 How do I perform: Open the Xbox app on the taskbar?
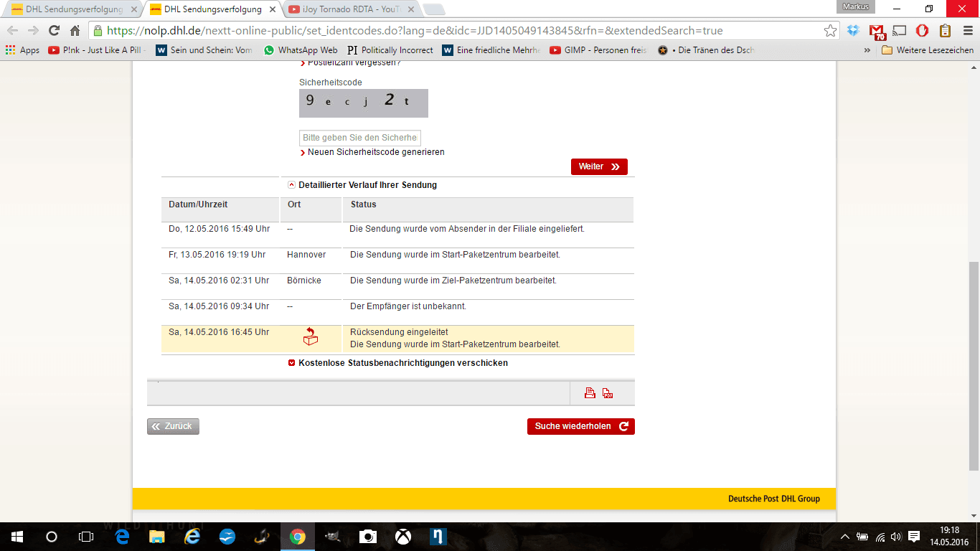click(403, 537)
